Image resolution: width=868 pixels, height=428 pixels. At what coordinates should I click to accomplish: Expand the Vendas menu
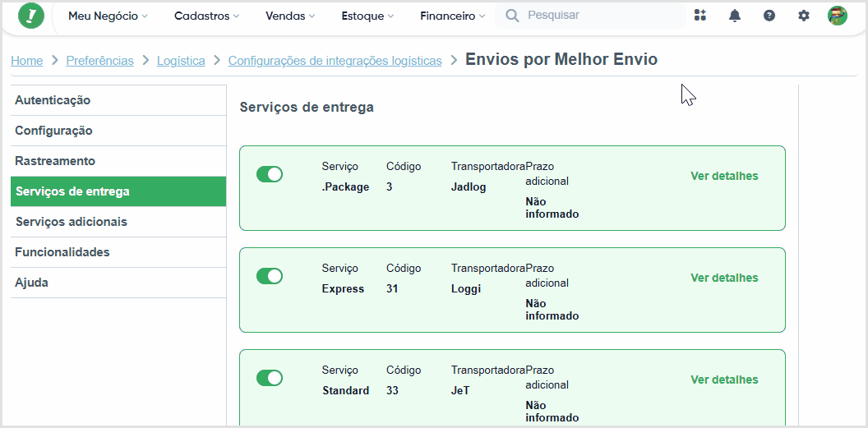pyautogui.click(x=290, y=16)
